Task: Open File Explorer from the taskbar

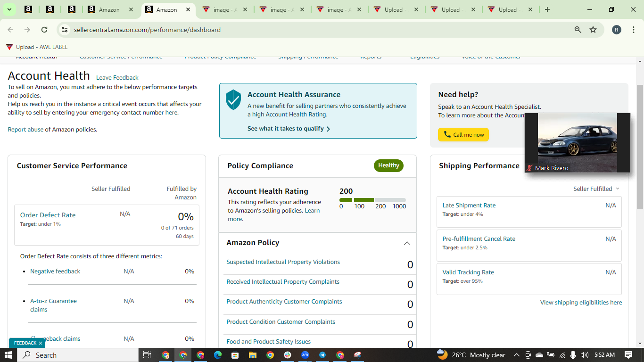Action: click(x=253, y=355)
